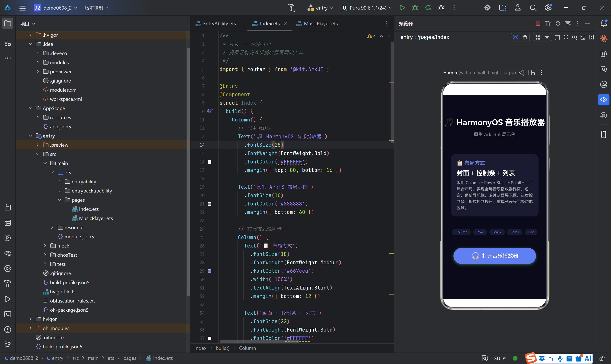Open the Git version control sidebar icon
611x364 pixels.
point(8,345)
